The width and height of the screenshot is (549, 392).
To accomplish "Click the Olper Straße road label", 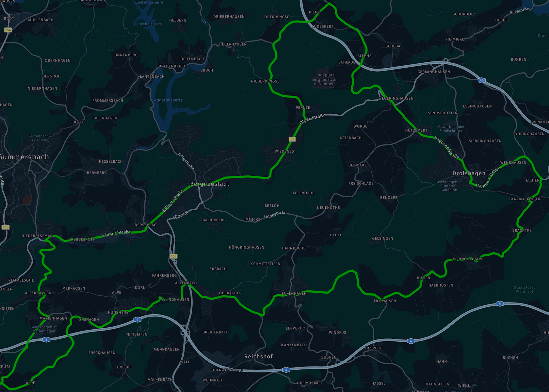I will (313, 119).
